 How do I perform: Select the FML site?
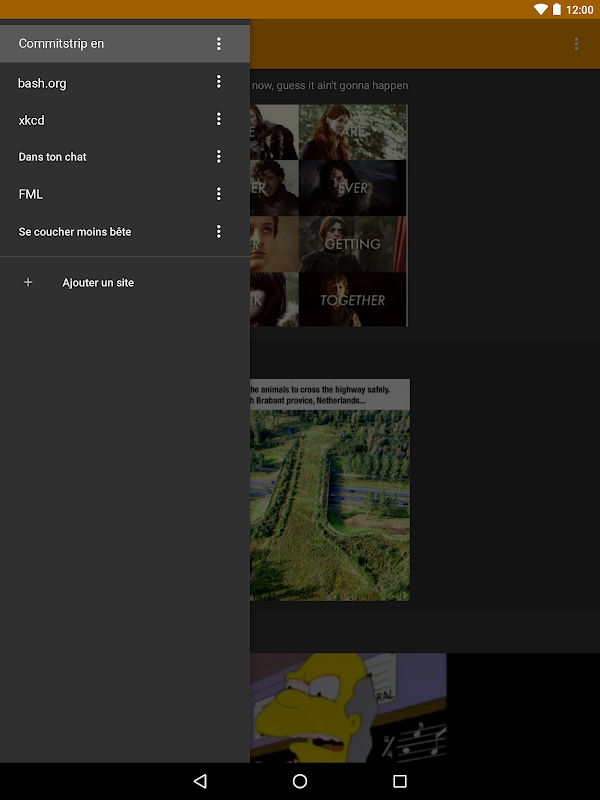pyautogui.click(x=125, y=194)
